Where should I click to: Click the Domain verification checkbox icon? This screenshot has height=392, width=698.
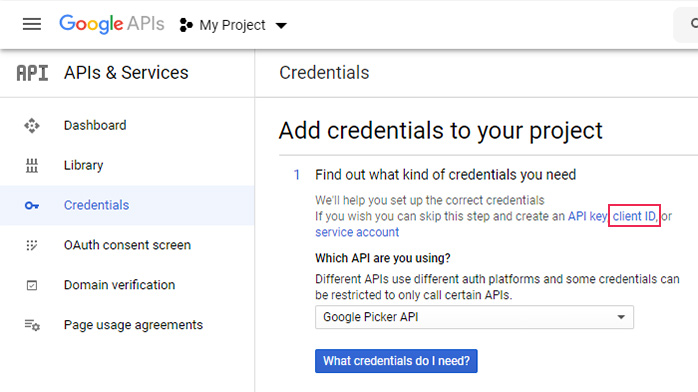[x=32, y=285]
